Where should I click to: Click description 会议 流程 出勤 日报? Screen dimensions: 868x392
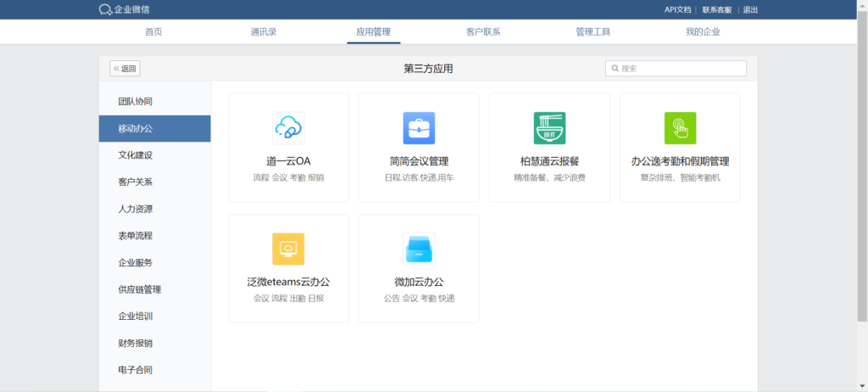tap(288, 299)
